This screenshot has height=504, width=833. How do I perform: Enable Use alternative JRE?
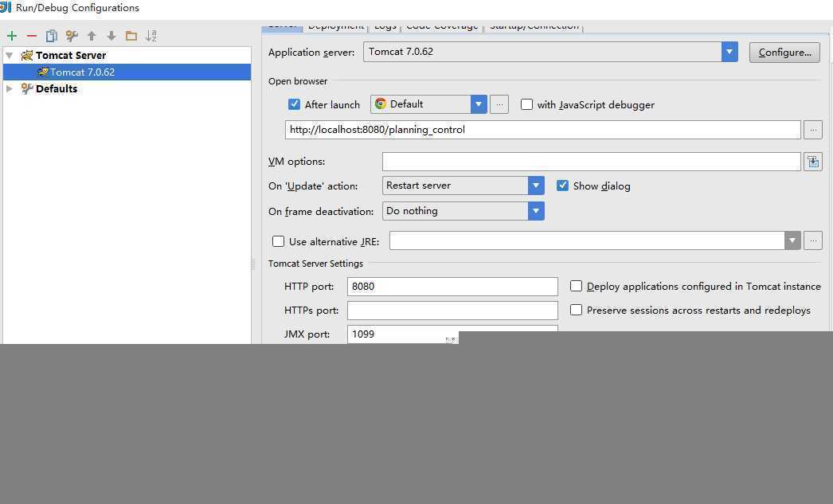point(278,241)
